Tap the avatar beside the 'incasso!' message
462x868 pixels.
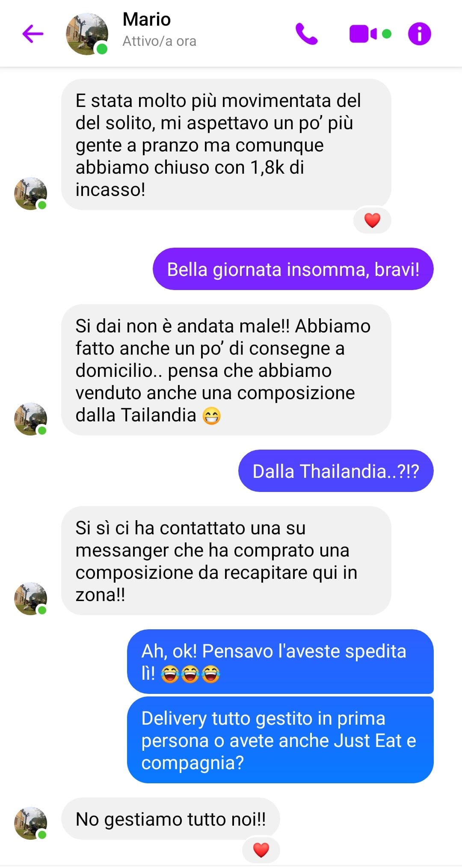click(30, 194)
